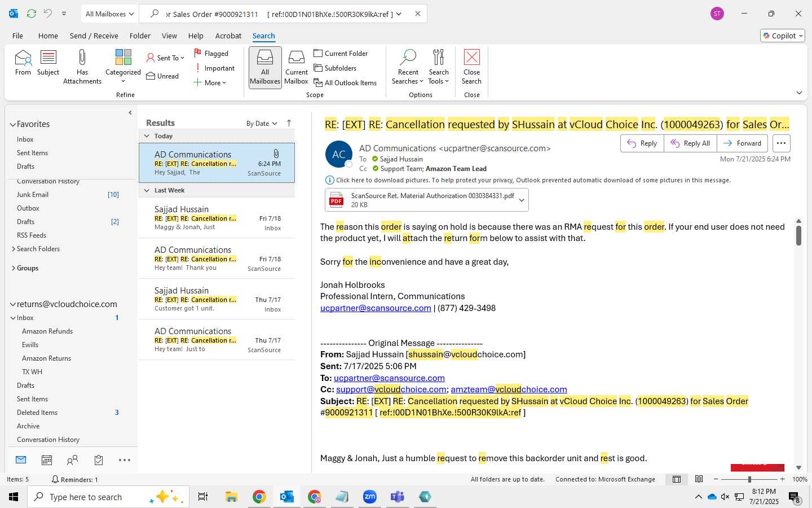Switch to Mail view
This screenshot has width=812, height=508.
coord(21,460)
